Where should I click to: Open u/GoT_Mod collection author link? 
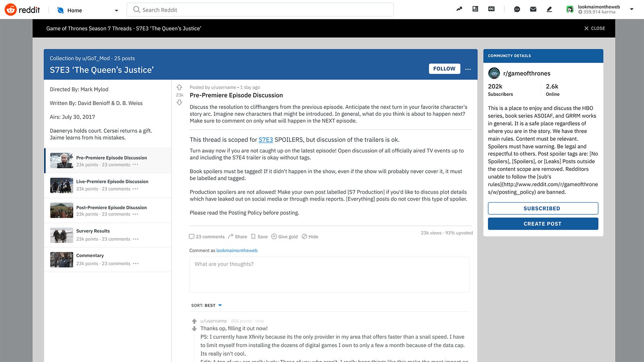pos(96,58)
